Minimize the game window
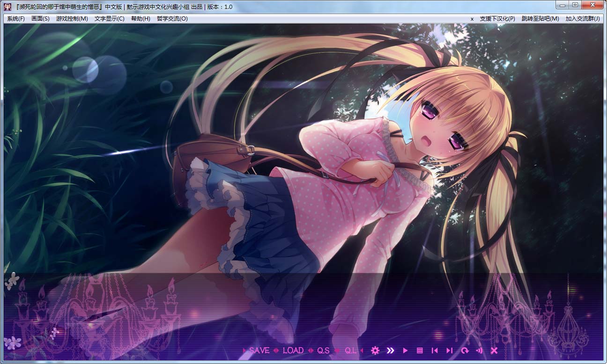 tap(563, 5)
